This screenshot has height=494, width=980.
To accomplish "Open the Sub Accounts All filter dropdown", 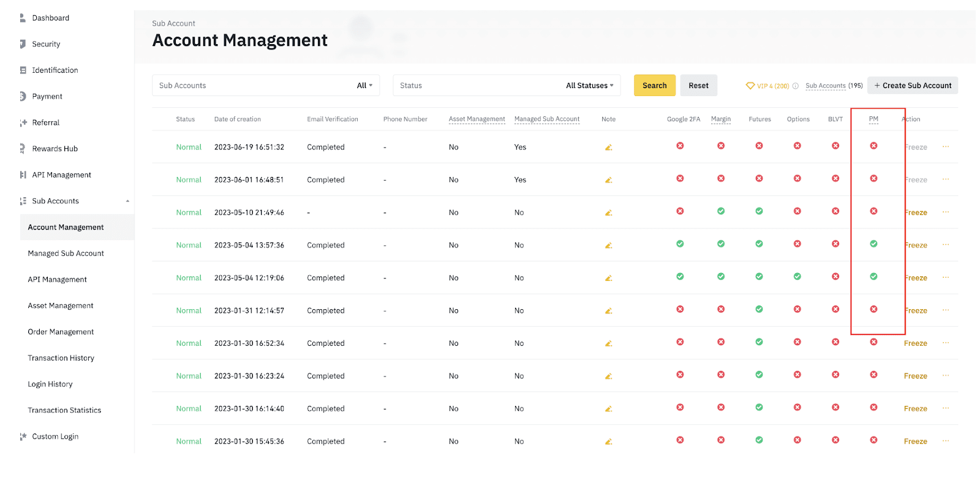I will pyautogui.click(x=364, y=86).
